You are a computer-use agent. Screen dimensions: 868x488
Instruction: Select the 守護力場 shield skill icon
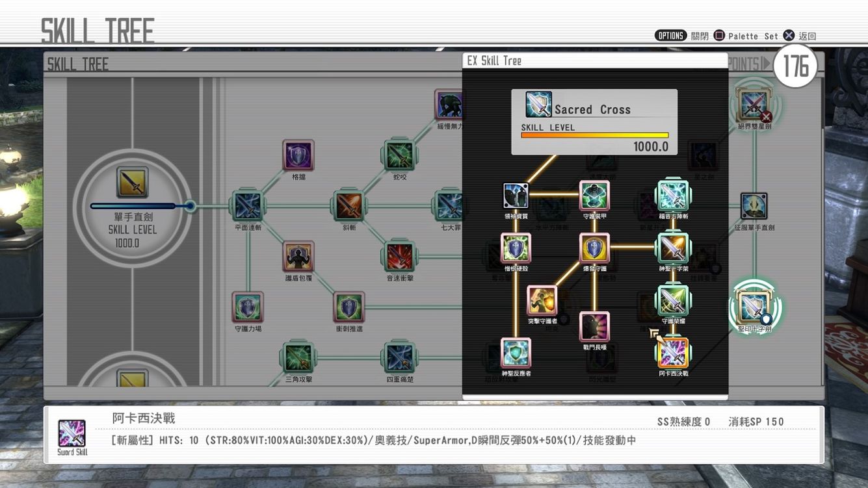(x=248, y=307)
